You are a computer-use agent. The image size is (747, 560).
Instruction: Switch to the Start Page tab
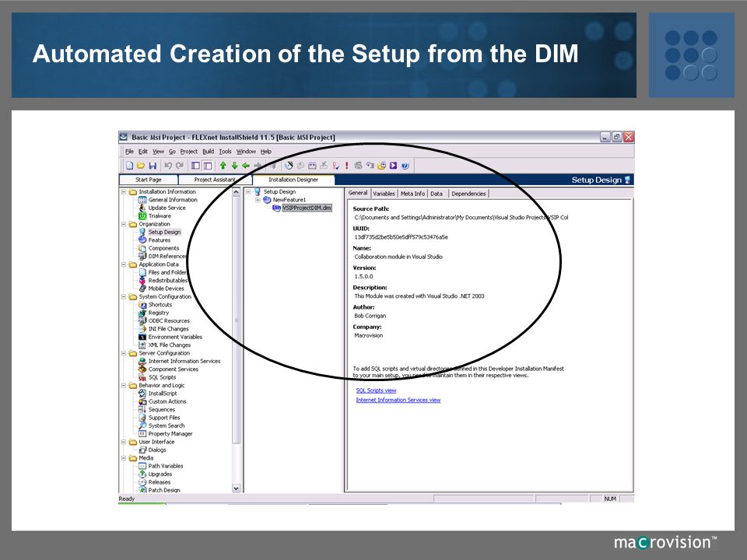click(x=148, y=180)
